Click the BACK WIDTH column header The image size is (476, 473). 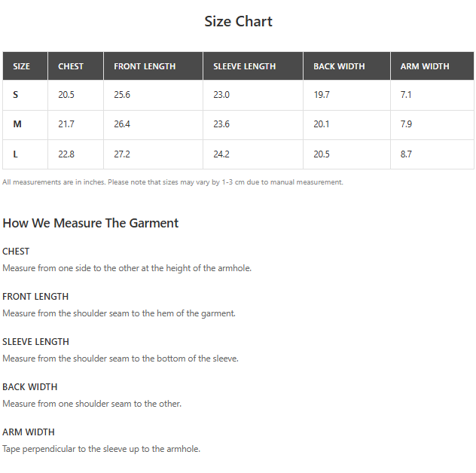click(x=339, y=66)
